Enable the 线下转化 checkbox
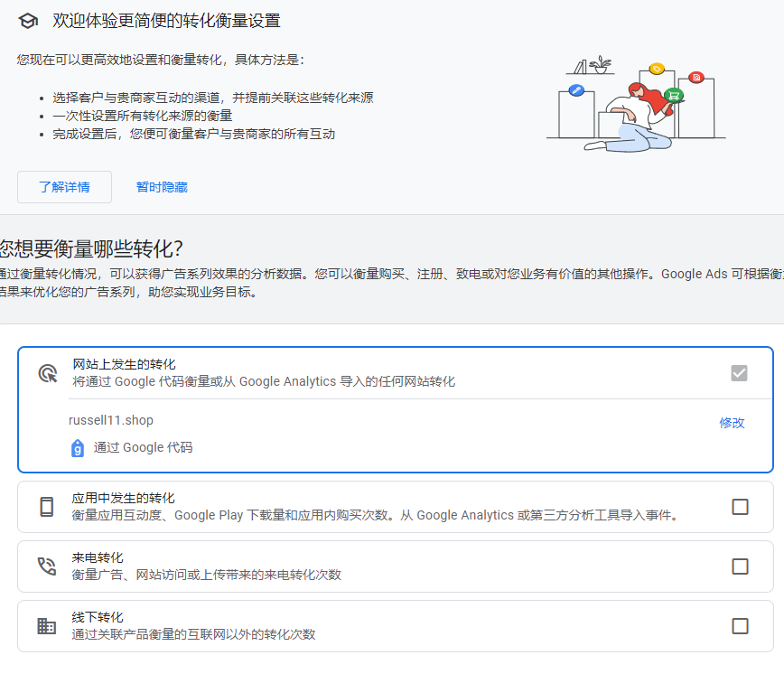Image resolution: width=784 pixels, height=674 pixels. click(741, 625)
